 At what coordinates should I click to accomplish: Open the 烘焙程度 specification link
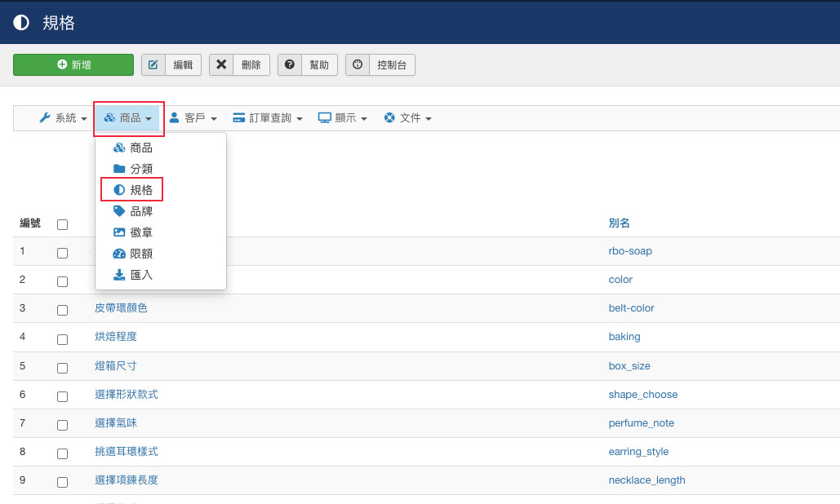(x=115, y=337)
